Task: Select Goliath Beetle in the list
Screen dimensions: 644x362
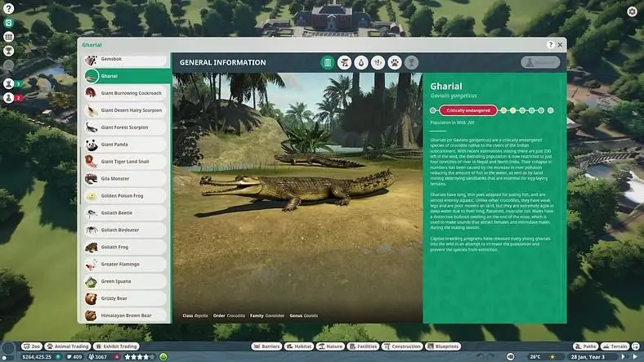Action: point(126,213)
